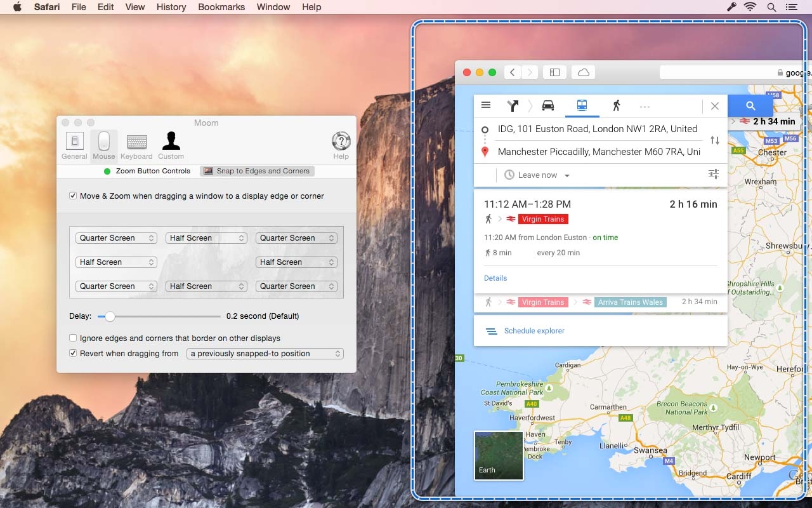Close the Google Maps directions panel
The width and height of the screenshot is (812, 508).
(x=715, y=107)
